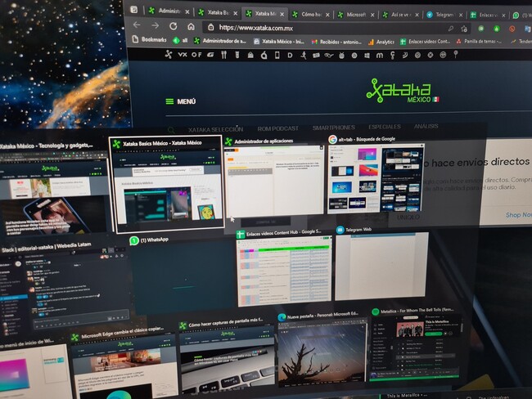The width and height of the screenshot is (532, 399).
Task: Open 'Parrilla de temas' bookmark
Action: (x=479, y=42)
